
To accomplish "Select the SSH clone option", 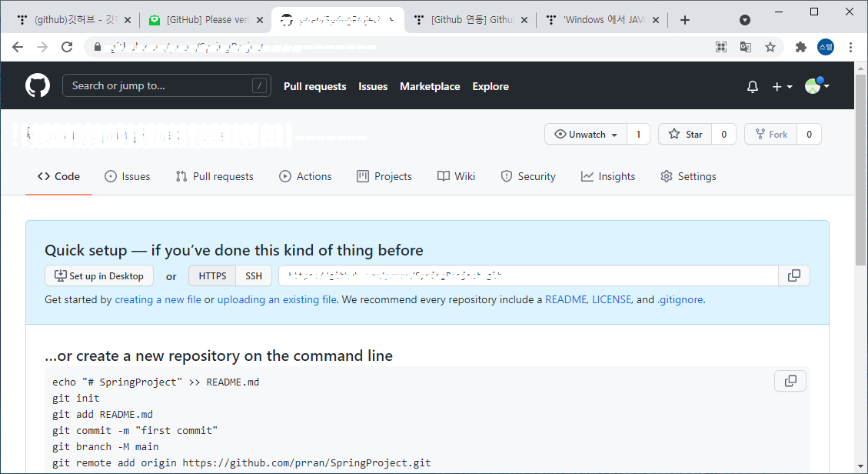I will coord(254,275).
